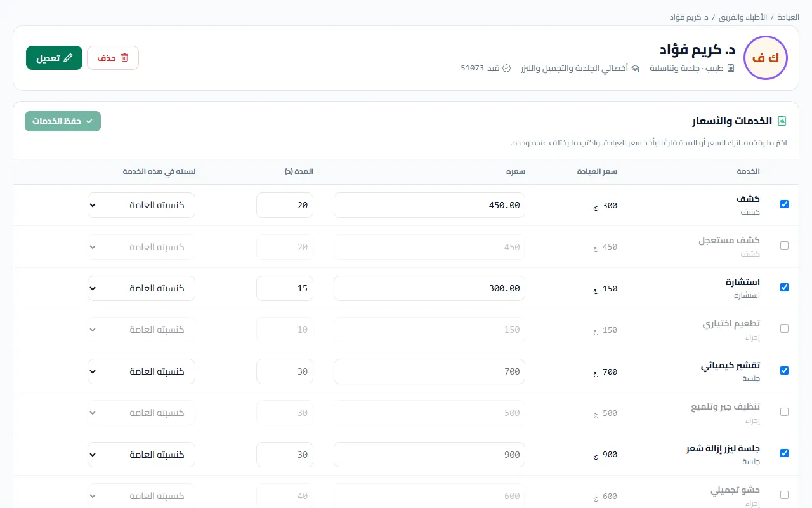Open the commission dropdown for تطعيم اختياري

click(141, 330)
